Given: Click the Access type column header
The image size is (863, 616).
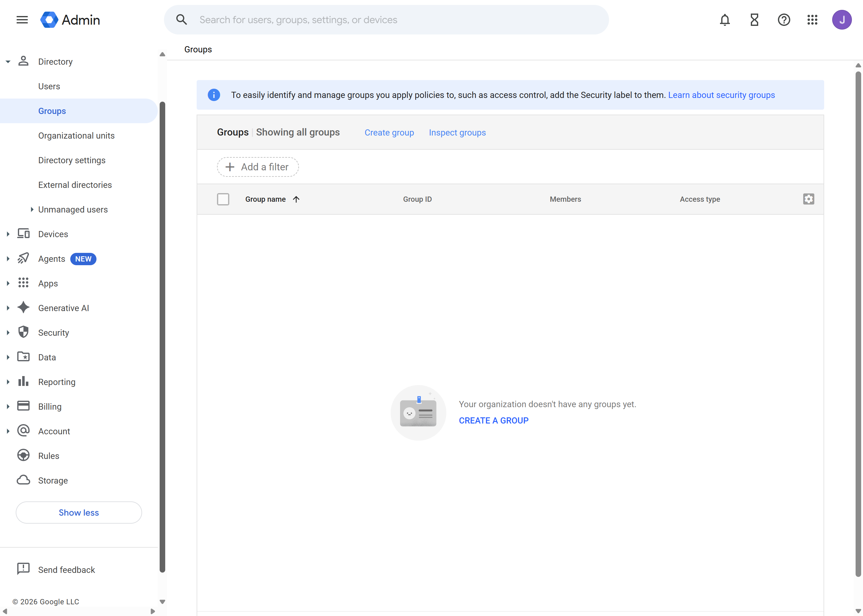Looking at the screenshot, I should click(699, 199).
